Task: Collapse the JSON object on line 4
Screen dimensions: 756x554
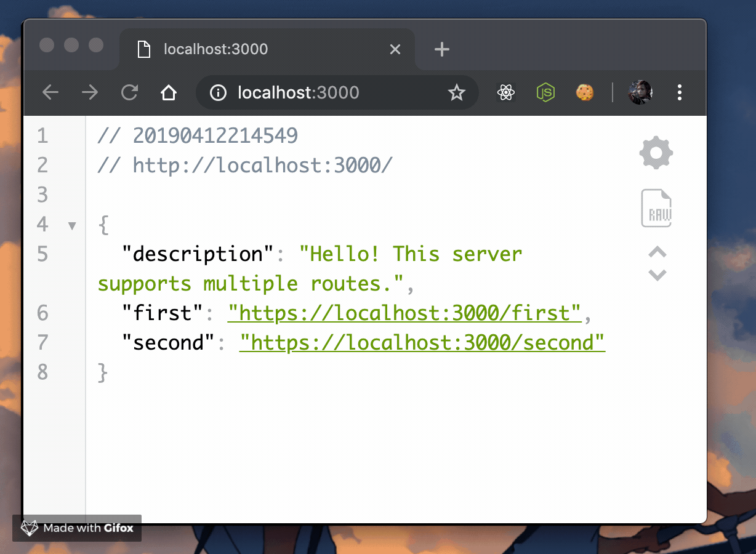Action: coord(72,225)
